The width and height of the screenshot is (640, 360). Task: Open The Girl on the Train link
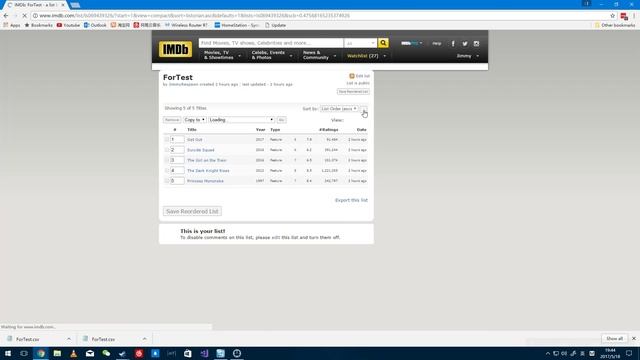tap(207, 160)
